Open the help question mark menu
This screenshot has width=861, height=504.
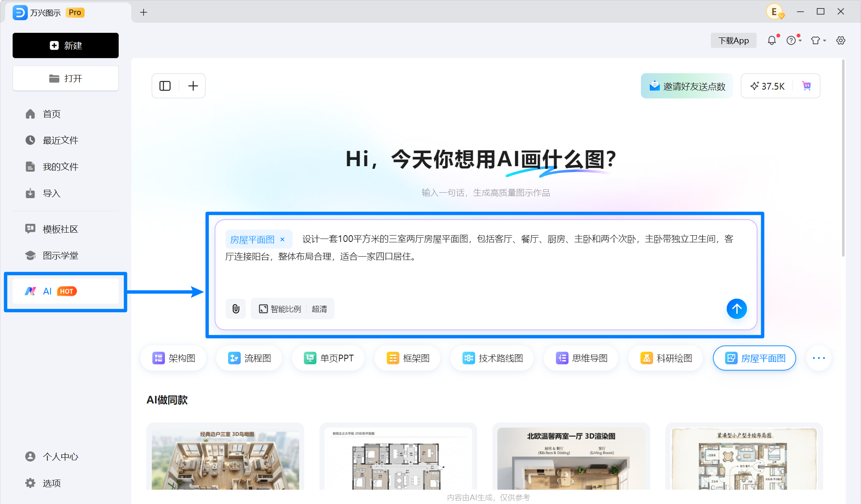794,40
